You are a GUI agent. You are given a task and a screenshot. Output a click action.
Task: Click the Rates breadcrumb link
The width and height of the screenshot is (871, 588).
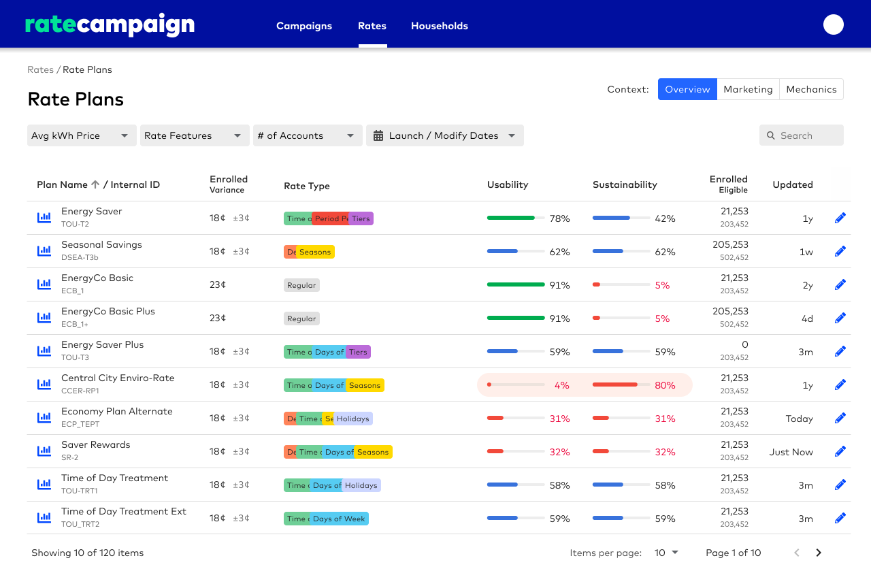(x=40, y=69)
